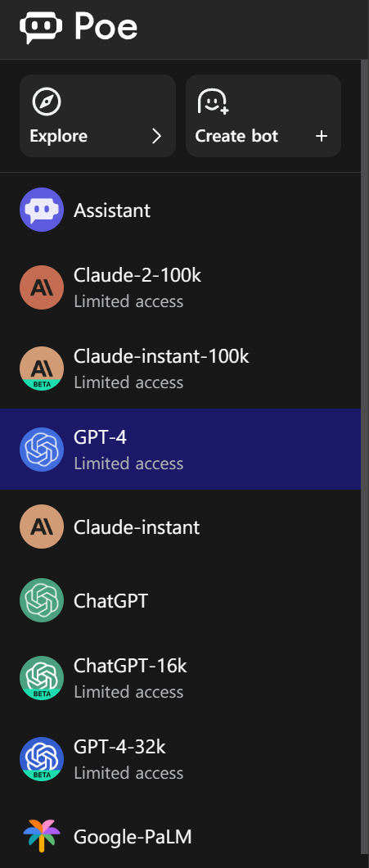369x868 pixels.
Task: Click the Explore compass icon
Action: pyautogui.click(x=47, y=102)
